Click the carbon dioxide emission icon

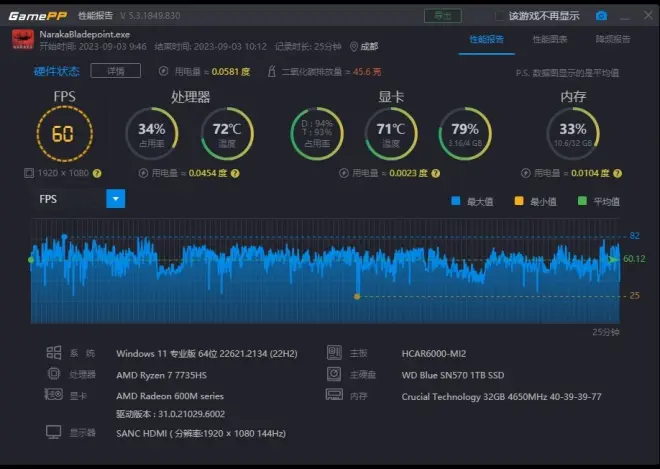[x=272, y=71]
